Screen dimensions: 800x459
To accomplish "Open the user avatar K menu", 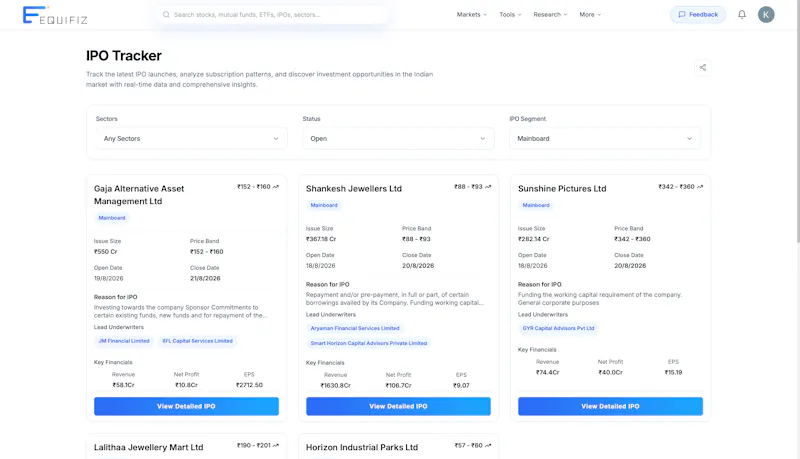I will [x=766, y=15].
